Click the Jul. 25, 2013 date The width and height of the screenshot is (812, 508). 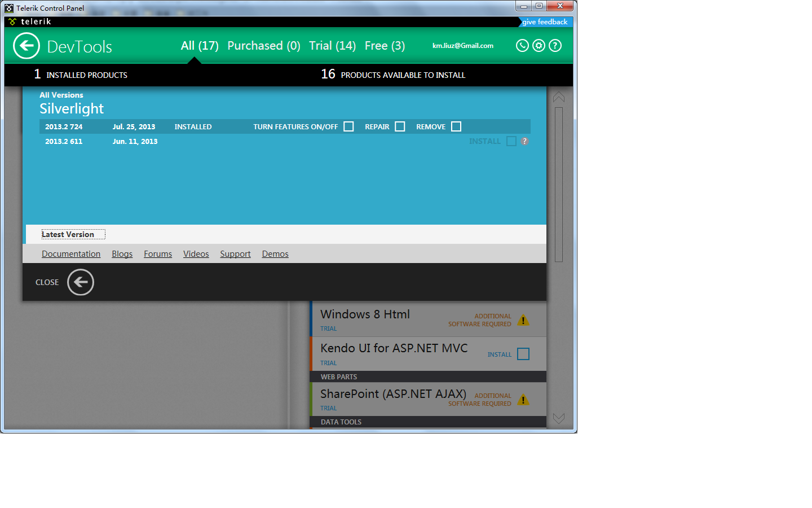pyautogui.click(x=134, y=127)
